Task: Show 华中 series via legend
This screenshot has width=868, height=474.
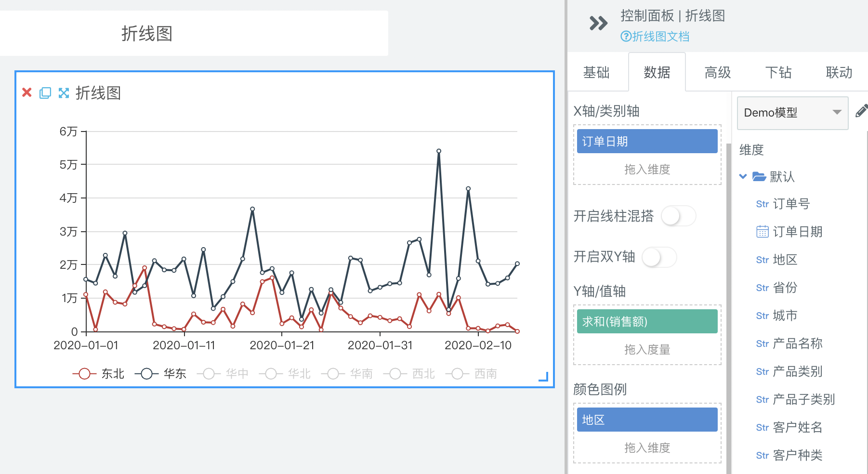Action: click(x=223, y=374)
